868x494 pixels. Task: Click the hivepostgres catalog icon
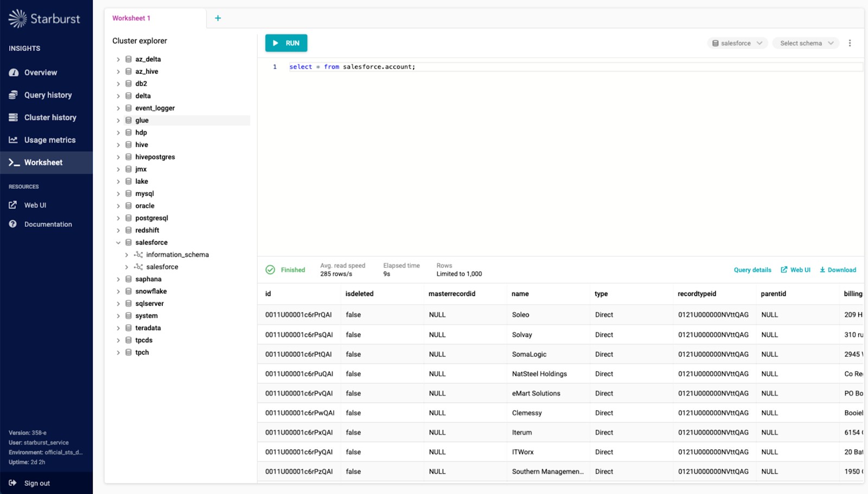click(x=129, y=157)
